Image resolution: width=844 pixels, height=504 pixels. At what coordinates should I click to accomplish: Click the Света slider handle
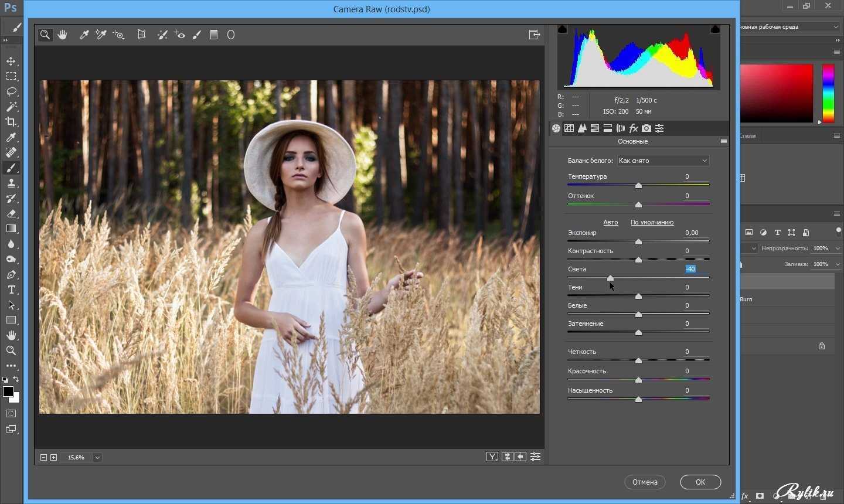610,278
